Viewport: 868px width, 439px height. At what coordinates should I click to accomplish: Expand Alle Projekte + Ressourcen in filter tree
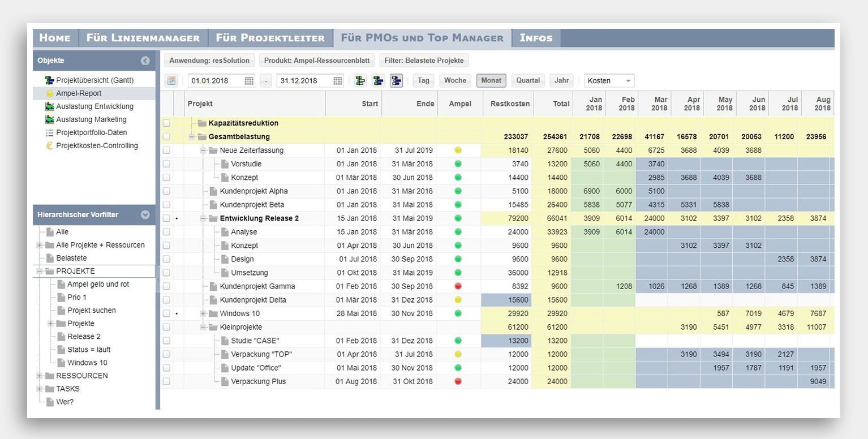click(40, 245)
